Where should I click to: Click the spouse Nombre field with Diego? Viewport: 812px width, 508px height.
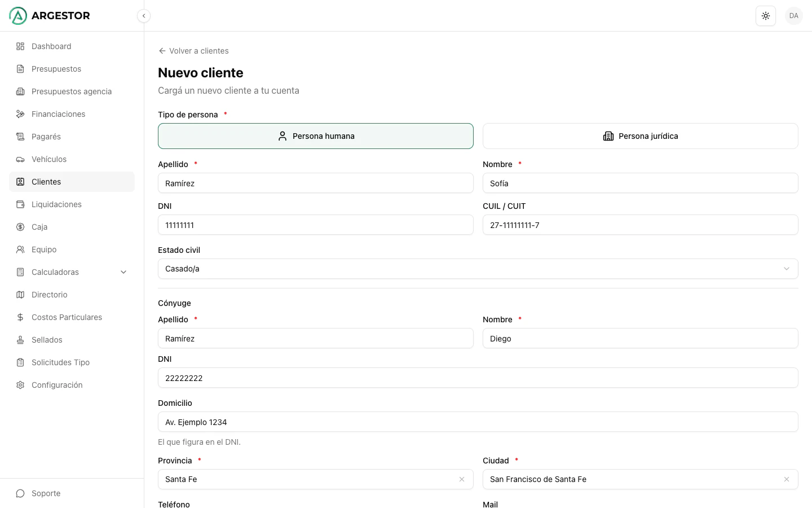641,338
